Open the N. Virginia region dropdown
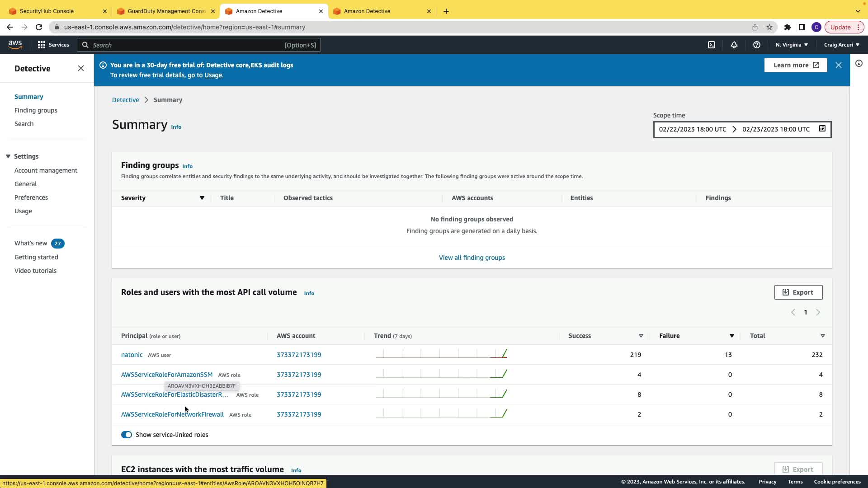The height and width of the screenshot is (488, 868). coord(792,45)
